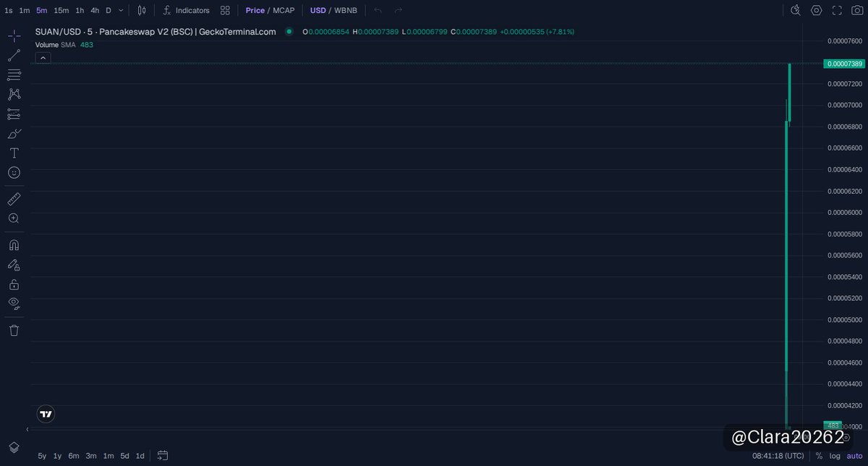
Task: Undo the last chart action
Action: [378, 10]
